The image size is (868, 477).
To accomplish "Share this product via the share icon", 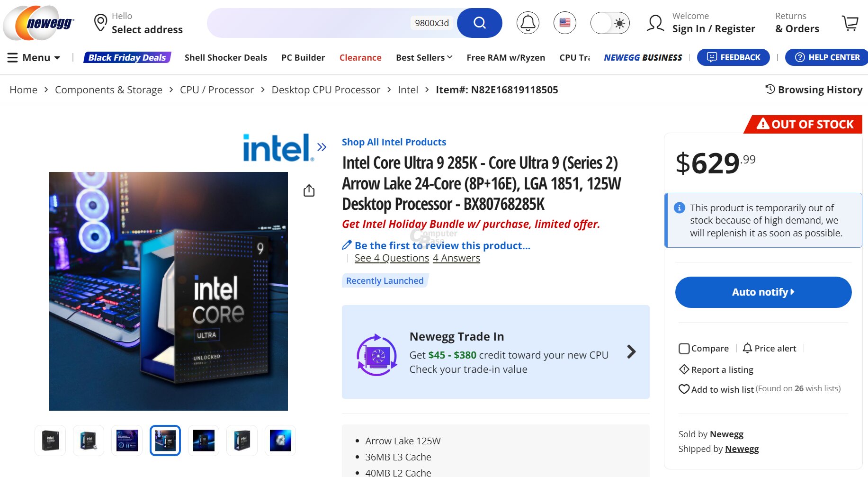I will pos(309,189).
